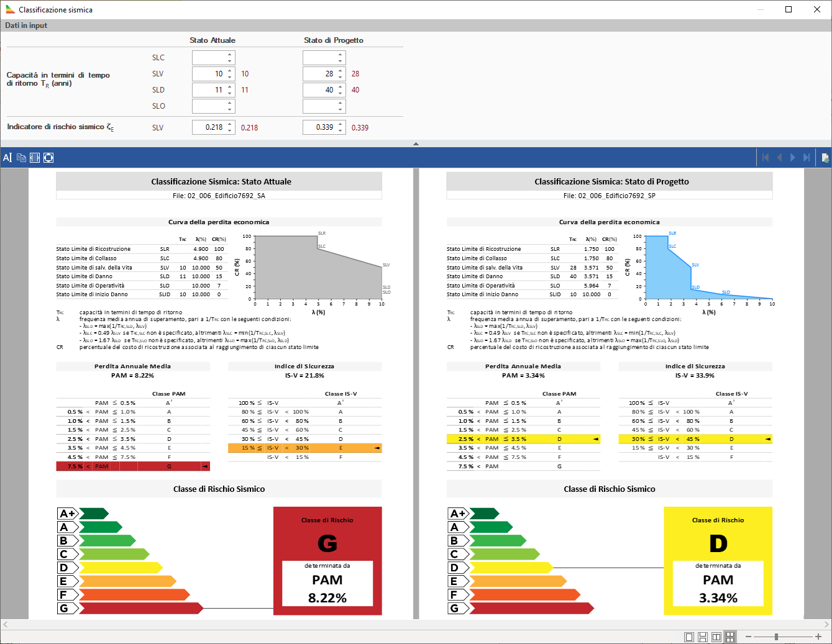832x644 pixels.
Task: Decrease SLD value for Stato di Progetto
Action: 341,93
